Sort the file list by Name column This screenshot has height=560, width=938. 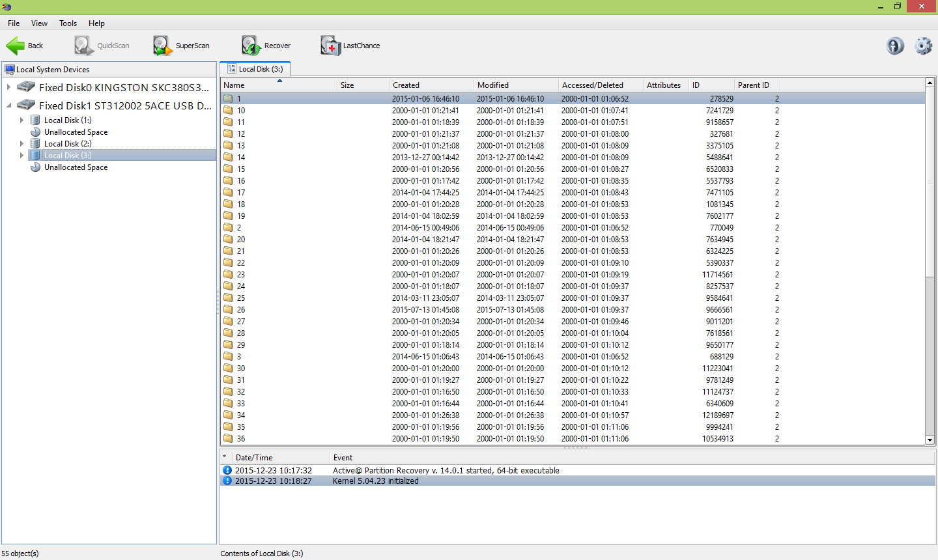click(279, 85)
